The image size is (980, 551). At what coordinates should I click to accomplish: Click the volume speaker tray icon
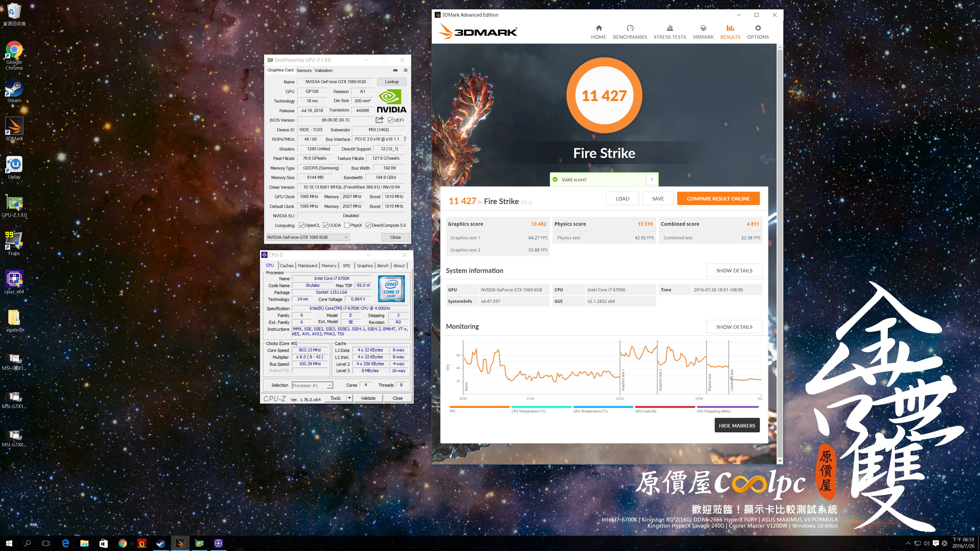pos(926,543)
